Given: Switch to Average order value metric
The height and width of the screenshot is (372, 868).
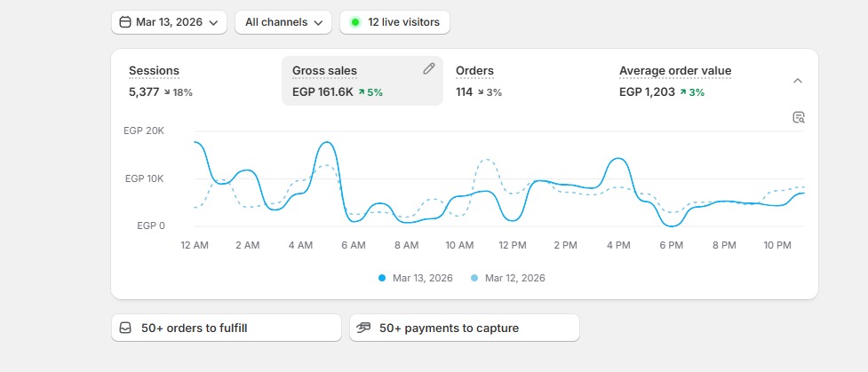Looking at the screenshot, I should 689,81.
